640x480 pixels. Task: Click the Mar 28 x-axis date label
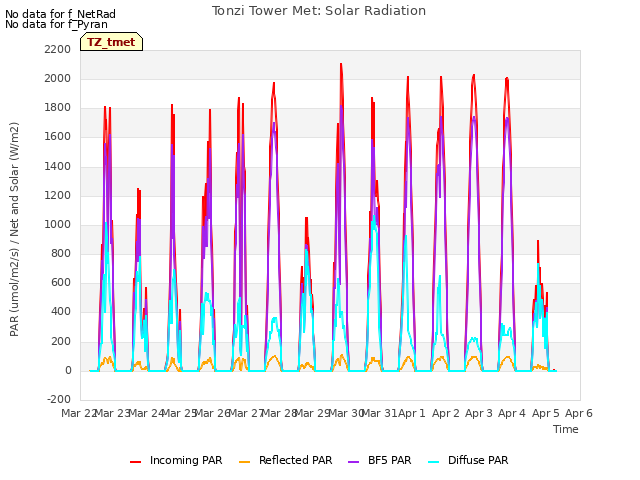(278, 413)
